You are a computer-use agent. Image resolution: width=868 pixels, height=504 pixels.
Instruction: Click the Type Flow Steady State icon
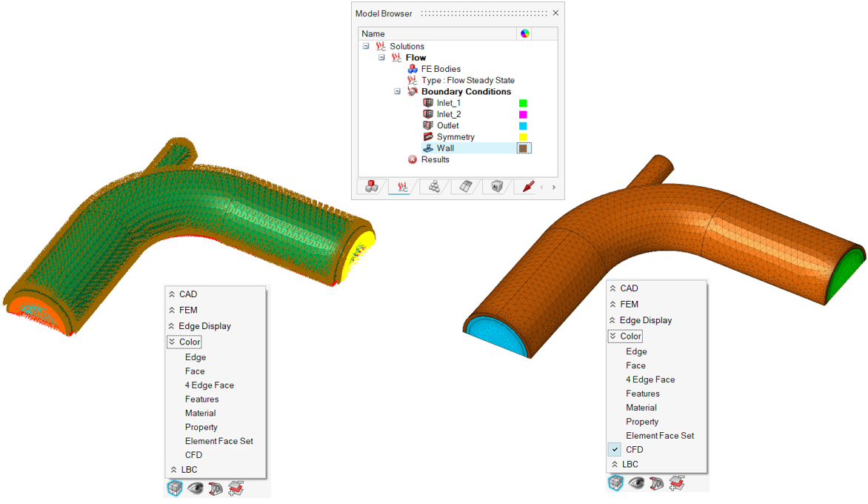tap(413, 80)
